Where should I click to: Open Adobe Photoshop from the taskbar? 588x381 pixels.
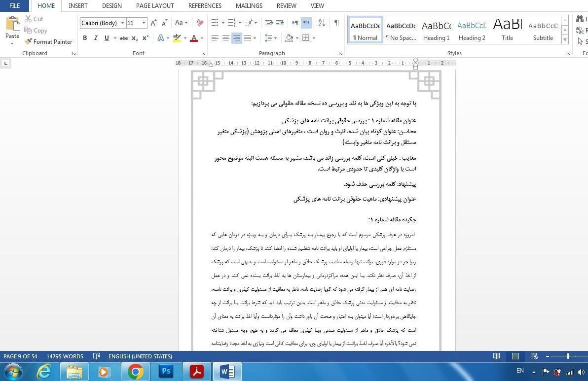point(166,371)
